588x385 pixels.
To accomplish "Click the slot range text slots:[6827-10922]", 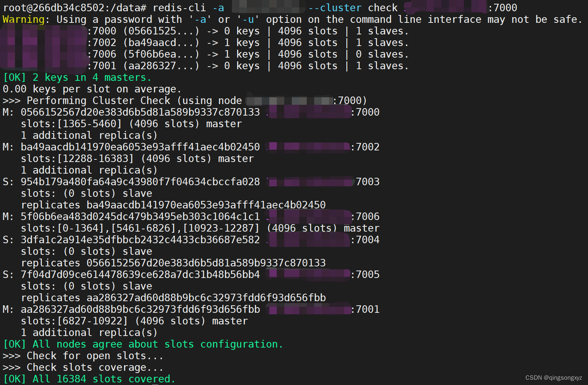I will coord(74,321).
